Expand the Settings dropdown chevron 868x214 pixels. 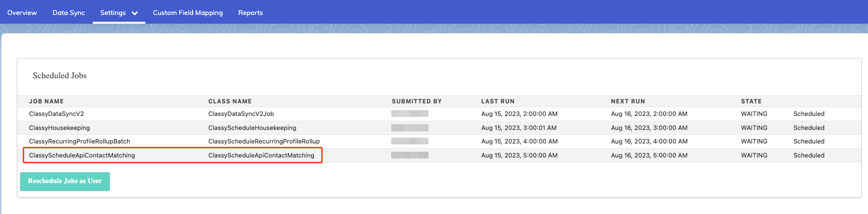point(135,13)
